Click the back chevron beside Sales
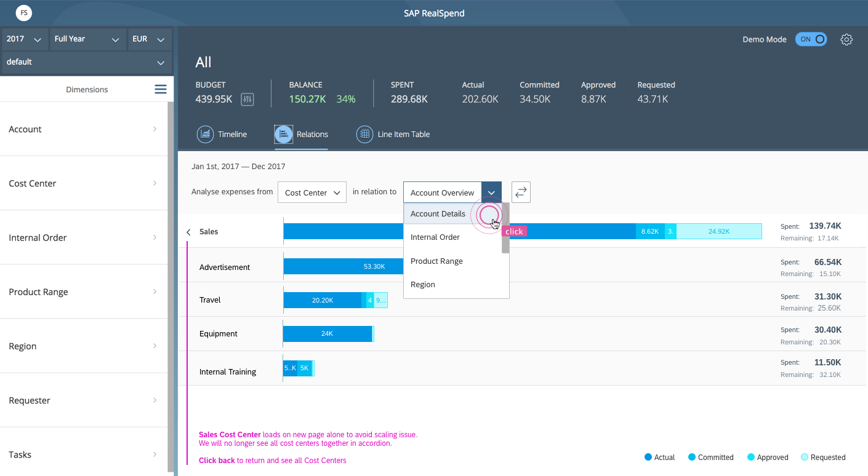The width and height of the screenshot is (868, 476). pos(188,232)
